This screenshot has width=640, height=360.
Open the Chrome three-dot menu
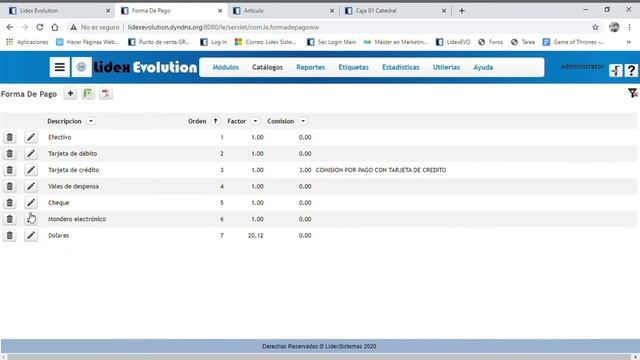[629, 27]
